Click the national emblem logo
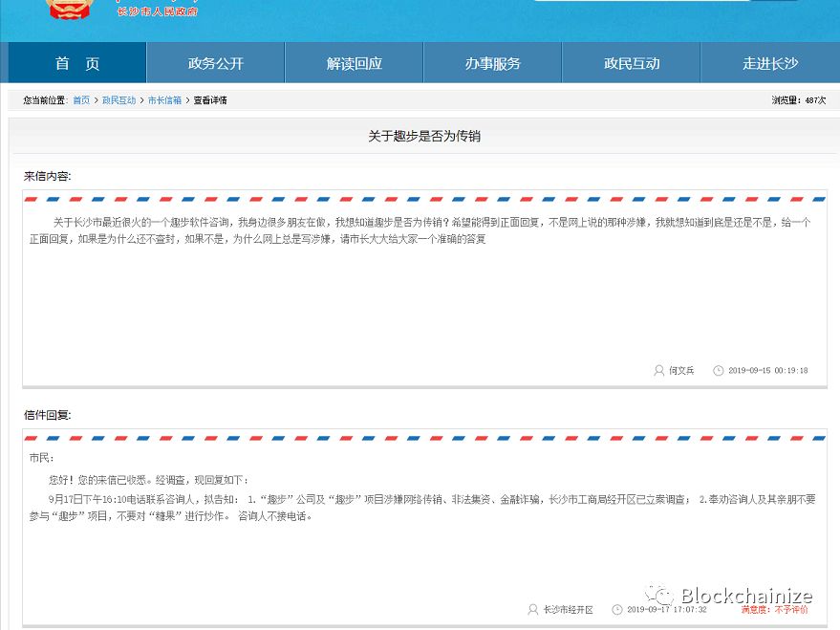Image resolution: width=840 pixels, height=630 pixels. pyautogui.click(x=68, y=9)
